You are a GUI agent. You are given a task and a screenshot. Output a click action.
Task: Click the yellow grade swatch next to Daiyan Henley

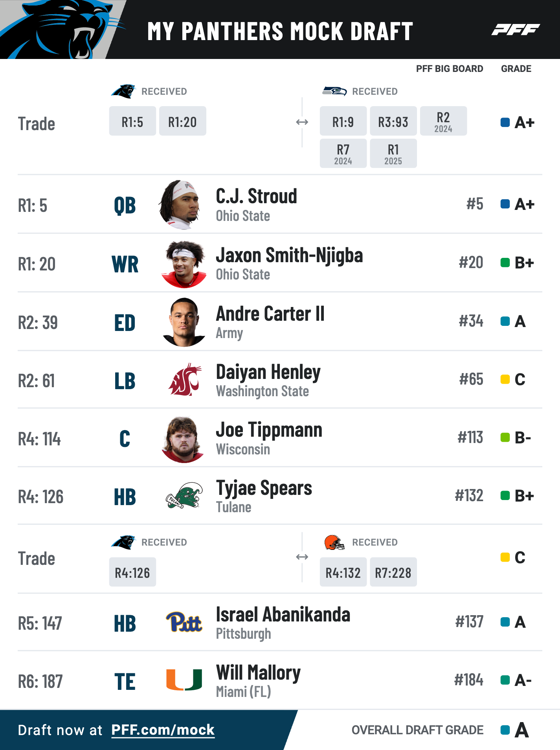505,379
